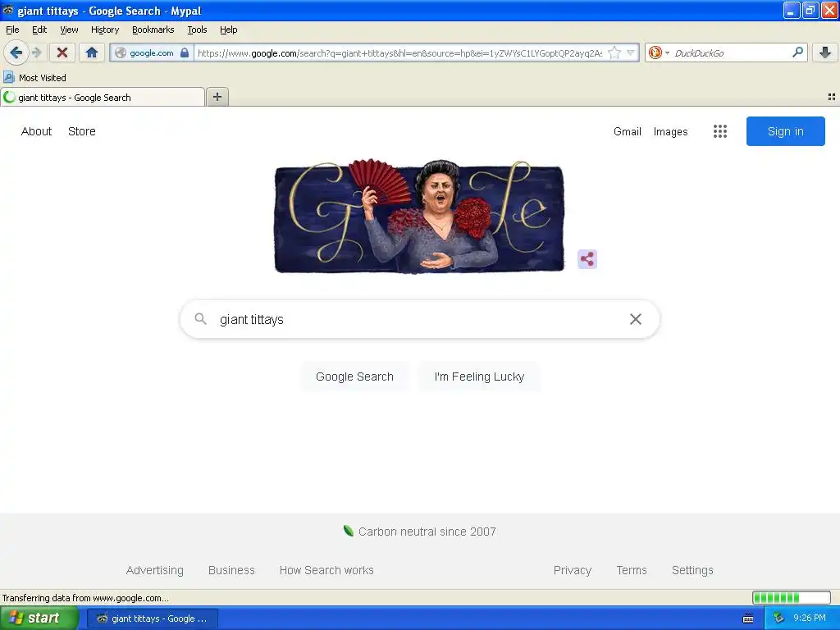Click the 9:26 PM taskbar clock
This screenshot has width=840, height=630.
pos(810,619)
